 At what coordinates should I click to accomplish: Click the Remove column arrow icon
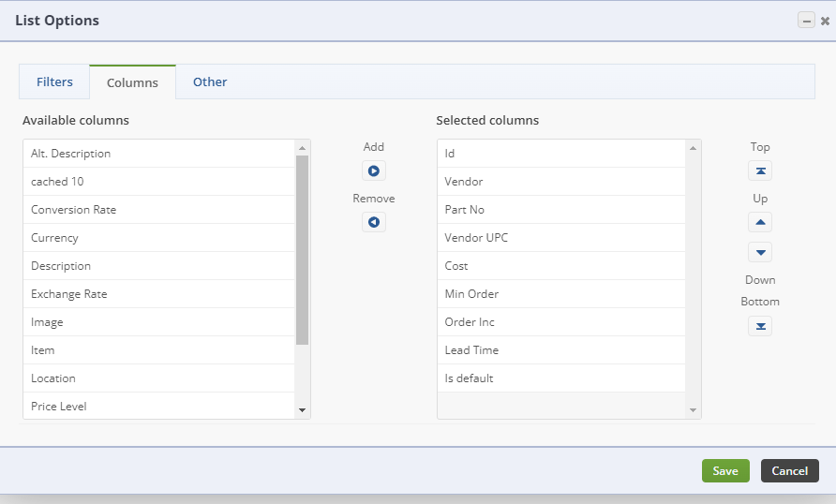(374, 223)
